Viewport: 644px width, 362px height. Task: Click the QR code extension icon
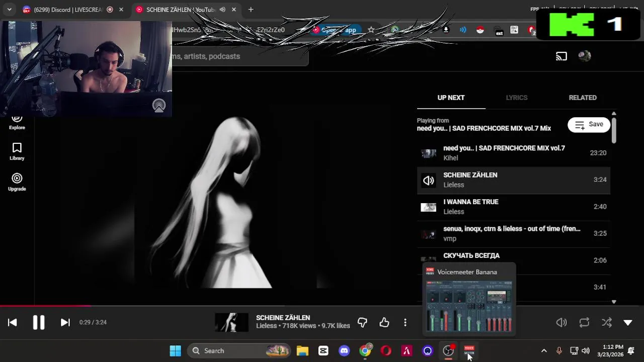[514, 30]
